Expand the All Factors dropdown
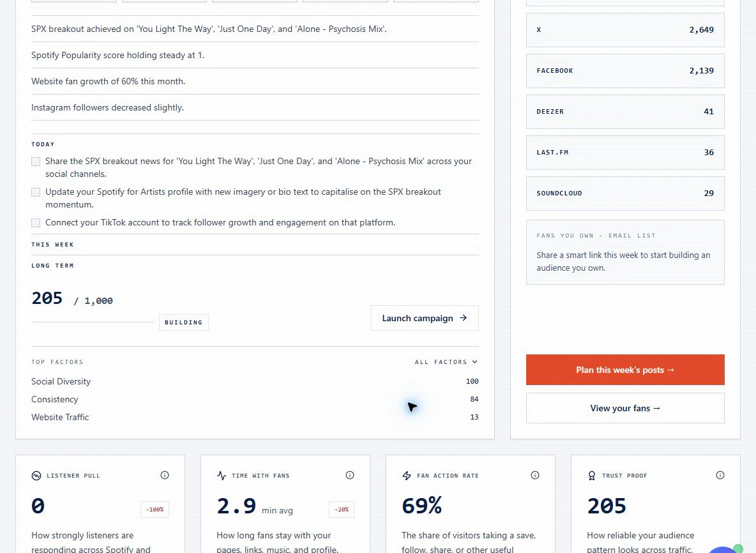Screen dimensions: 756x553 (x=446, y=361)
